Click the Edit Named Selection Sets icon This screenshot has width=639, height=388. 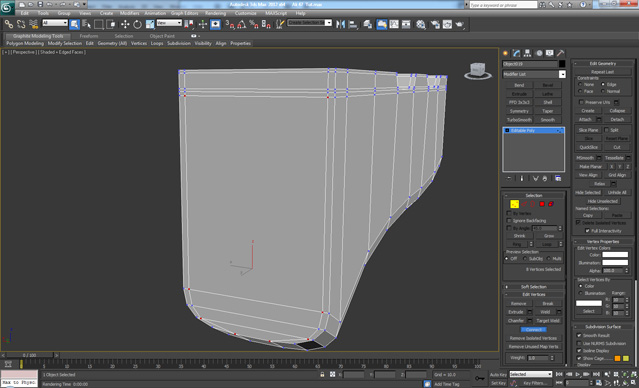[280, 24]
